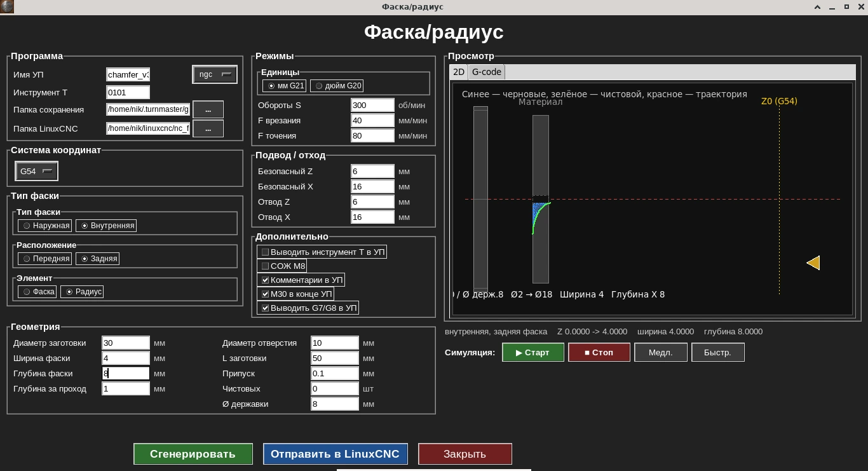Screen dimensions: 868x471
Task: Click the Отвод Z field
Action: [373, 201]
